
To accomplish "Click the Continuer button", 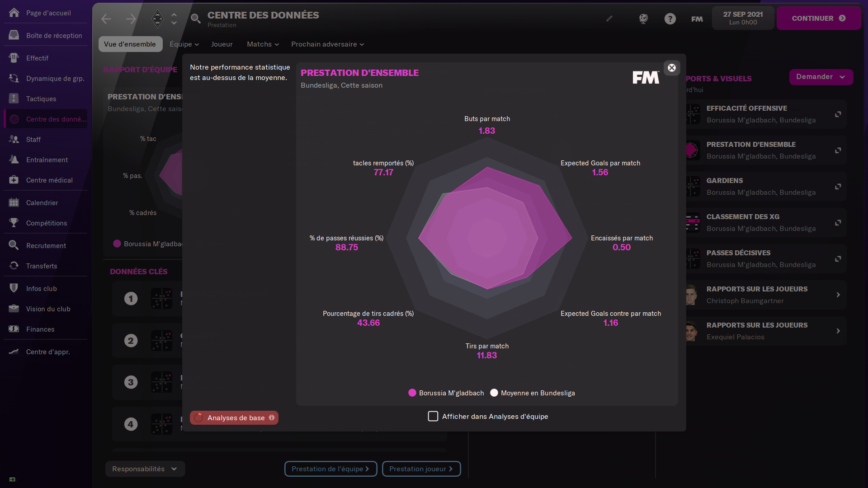I will click(819, 19).
